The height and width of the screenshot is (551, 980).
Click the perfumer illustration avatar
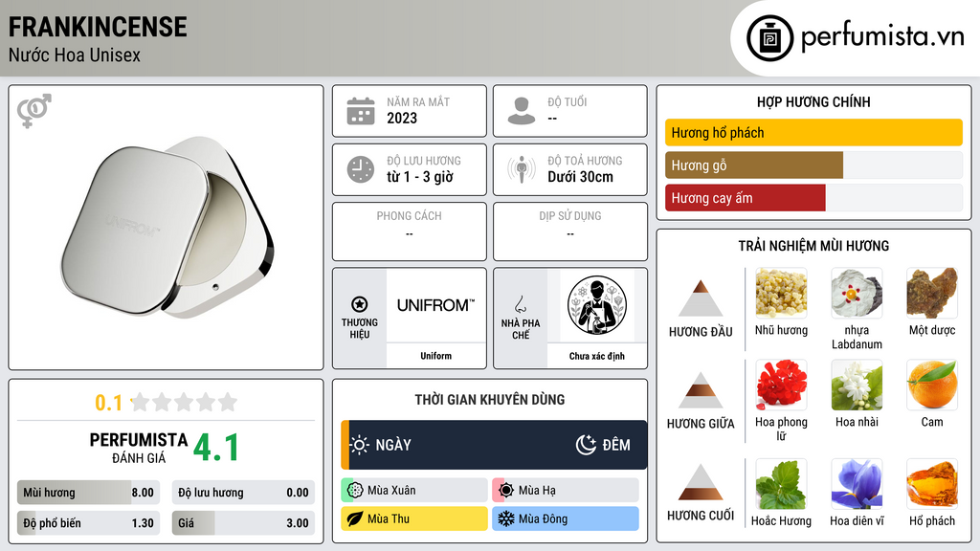597,305
